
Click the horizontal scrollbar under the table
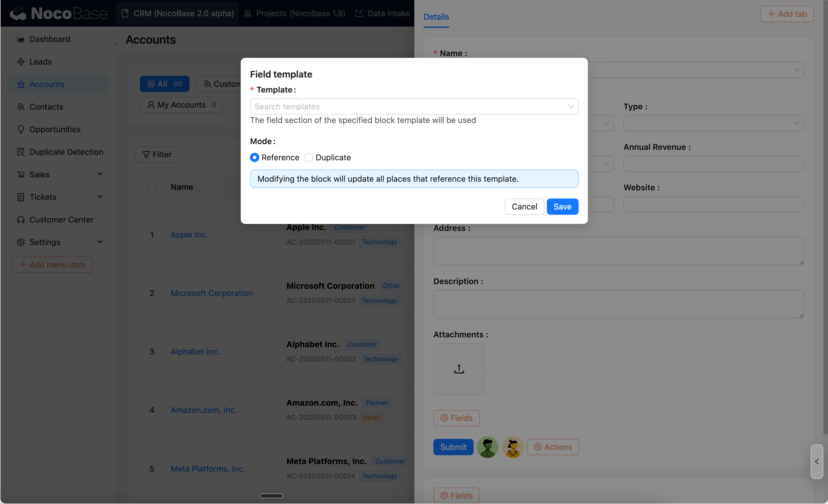point(271,496)
